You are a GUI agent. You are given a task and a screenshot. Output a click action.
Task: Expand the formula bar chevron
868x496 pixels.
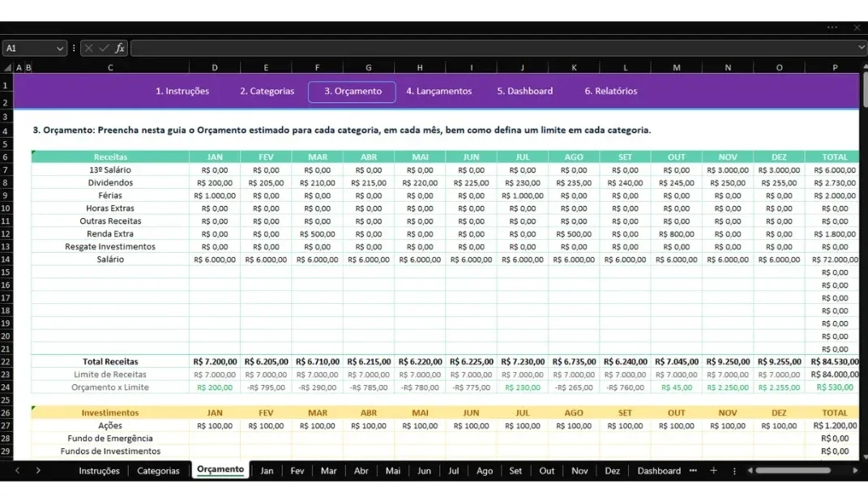coord(862,48)
